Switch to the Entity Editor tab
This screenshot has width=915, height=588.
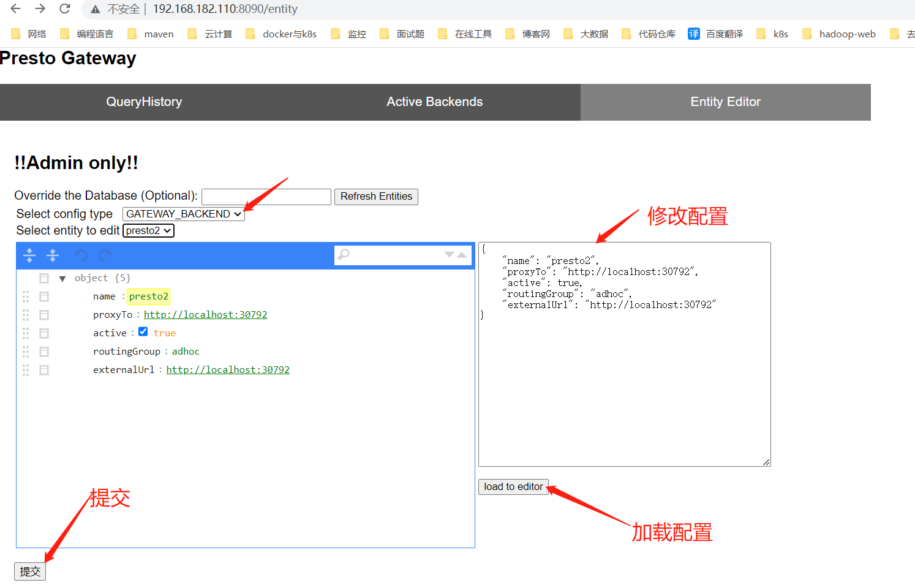click(x=726, y=102)
